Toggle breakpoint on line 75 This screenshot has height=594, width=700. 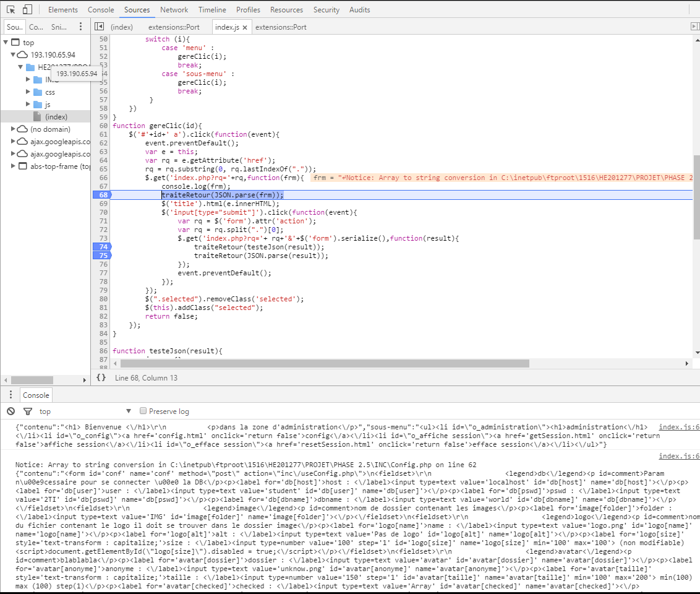click(x=102, y=256)
